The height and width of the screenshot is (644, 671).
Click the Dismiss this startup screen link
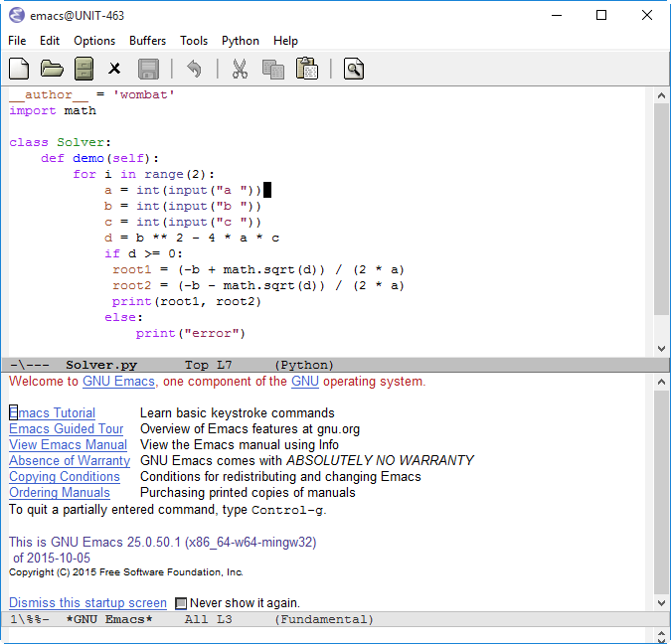87,603
